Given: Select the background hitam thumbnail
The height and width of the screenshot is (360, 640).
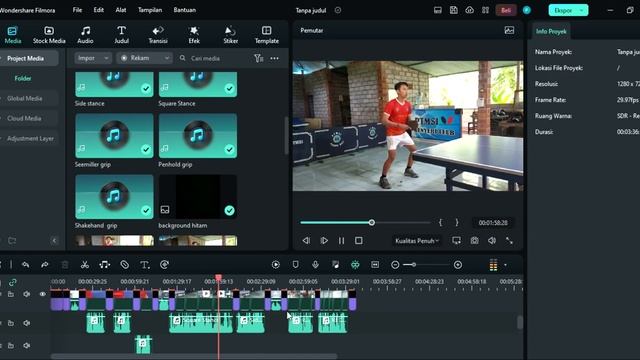Looking at the screenshot, I should pos(198,197).
